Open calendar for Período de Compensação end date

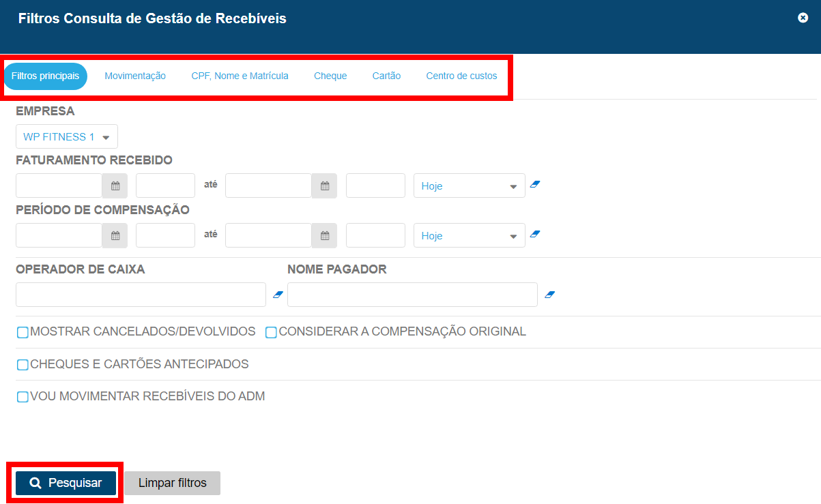pyautogui.click(x=325, y=235)
